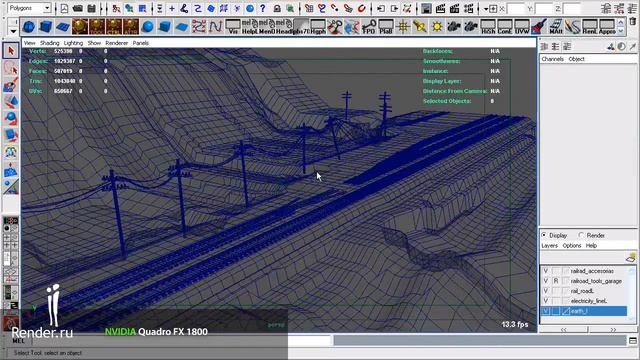Click the X coordinate input field
Image resolution: width=640 pixels, height=360 pixels.
point(516,8)
